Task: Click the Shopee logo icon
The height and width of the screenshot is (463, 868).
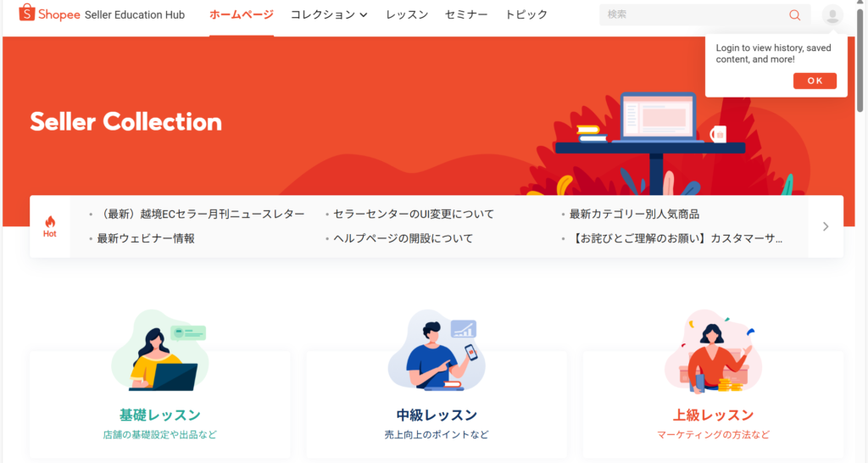Action: click(x=26, y=13)
